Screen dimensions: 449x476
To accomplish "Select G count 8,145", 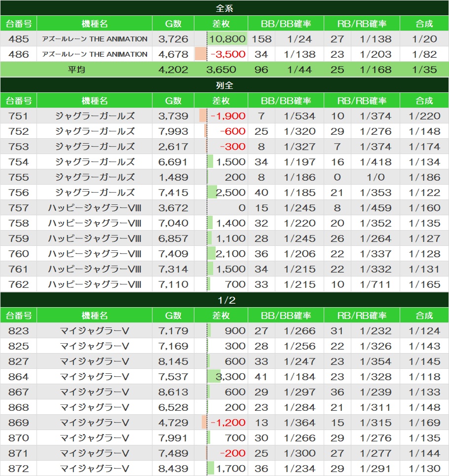I will click(173, 361).
